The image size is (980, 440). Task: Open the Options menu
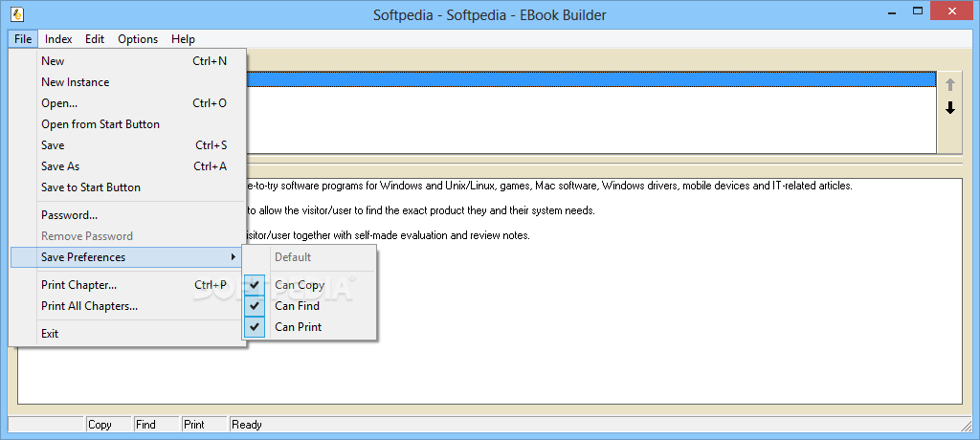pos(138,39)
